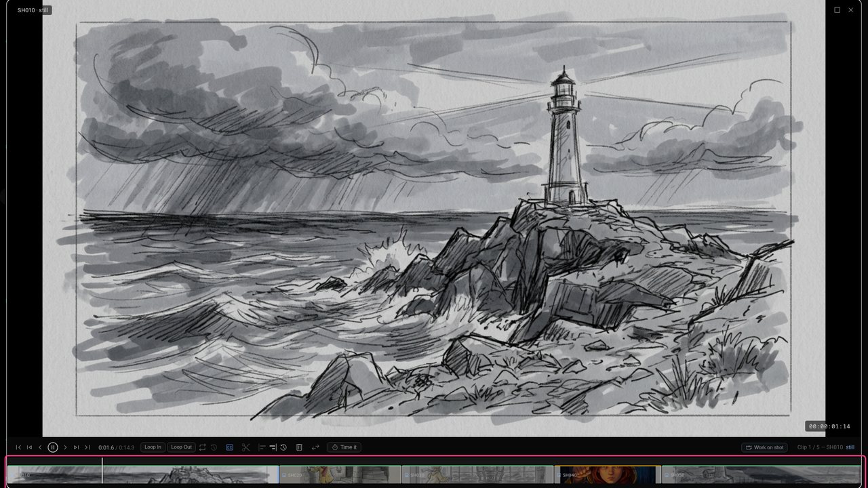Delete clip with the trash icon

[x=299, y=447]
